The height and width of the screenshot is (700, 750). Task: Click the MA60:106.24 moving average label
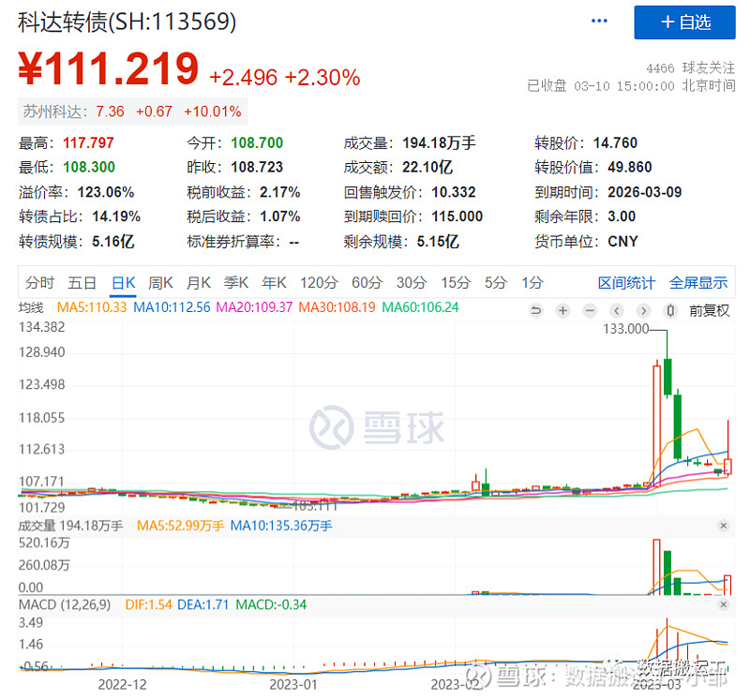click(x=420, y=307)
